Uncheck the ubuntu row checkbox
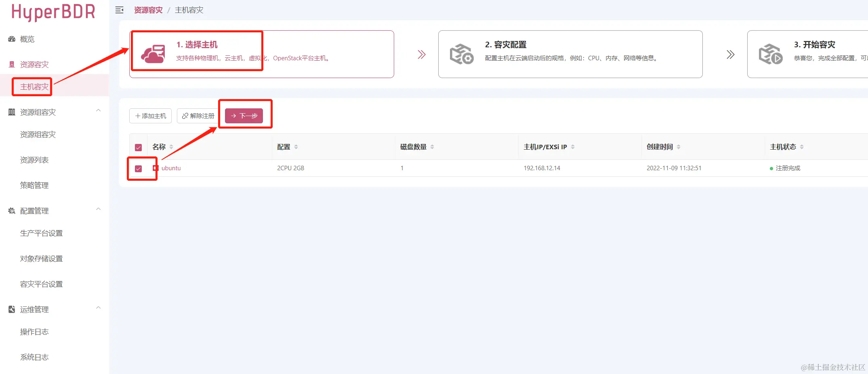This screenshot has height=374, width=868. point(139,169)
